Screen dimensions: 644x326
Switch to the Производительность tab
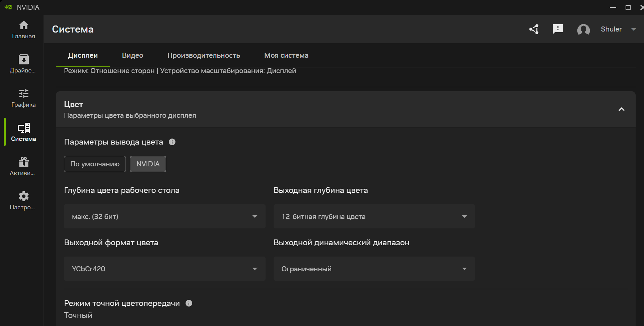[x=204, y=55]
